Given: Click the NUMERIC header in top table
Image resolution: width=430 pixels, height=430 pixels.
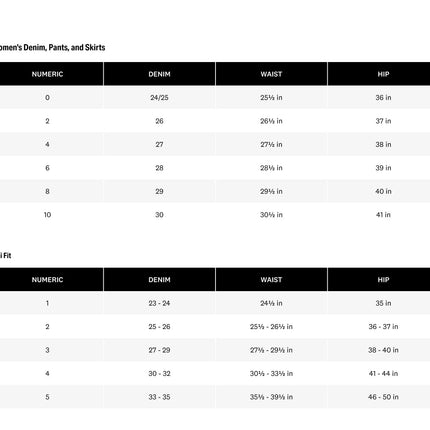Looking at the screenshot, I should click(x=47, y=74).
